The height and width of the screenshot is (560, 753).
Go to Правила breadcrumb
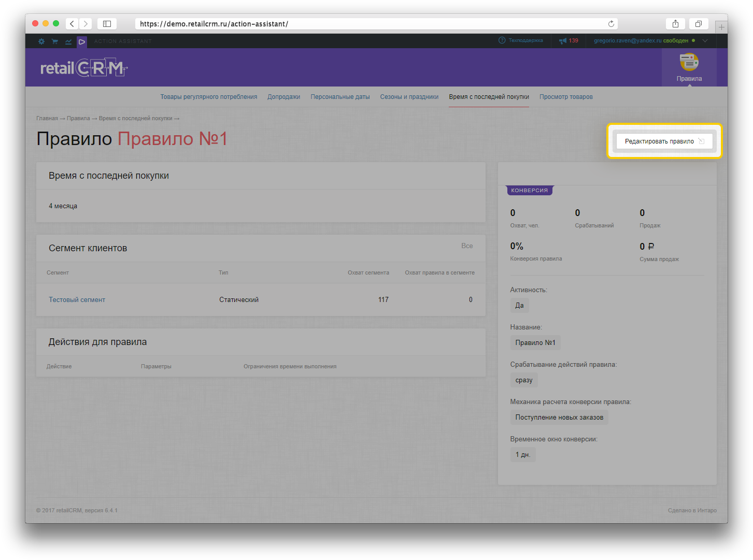78,118
